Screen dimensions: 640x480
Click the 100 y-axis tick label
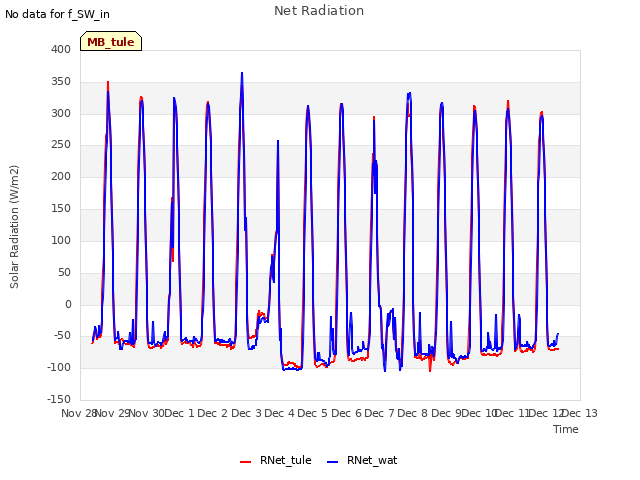point(61,240)
